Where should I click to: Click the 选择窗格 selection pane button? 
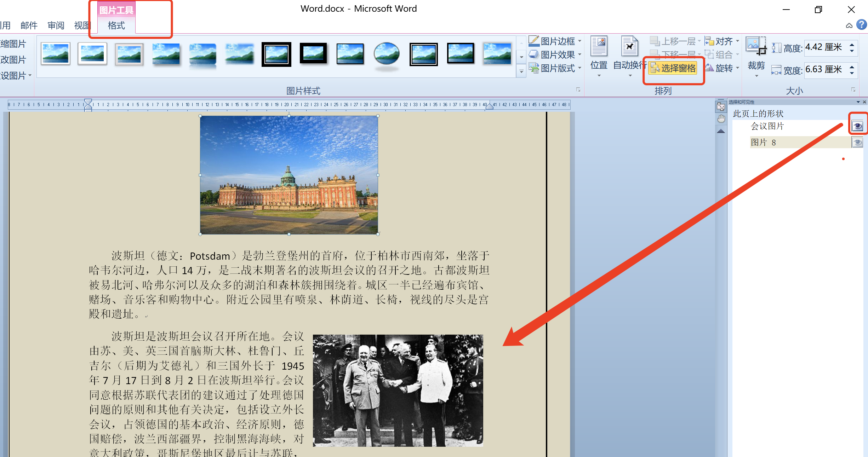coord(673,68)
